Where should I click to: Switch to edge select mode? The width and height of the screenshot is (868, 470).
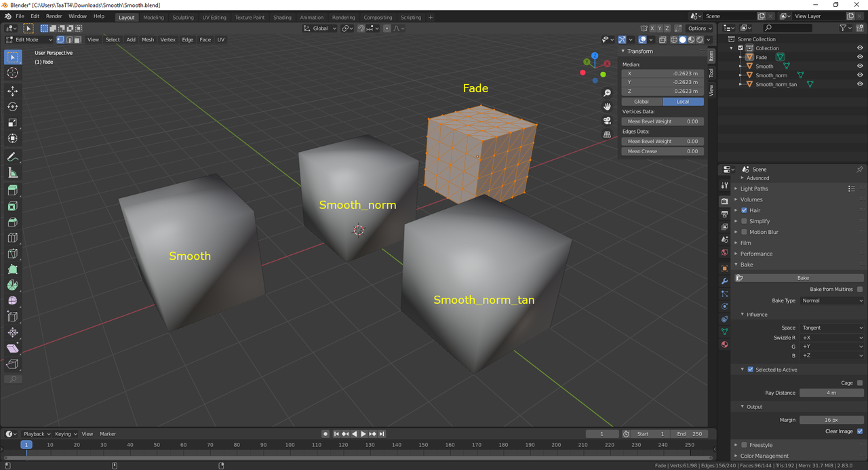click(68, 39)
